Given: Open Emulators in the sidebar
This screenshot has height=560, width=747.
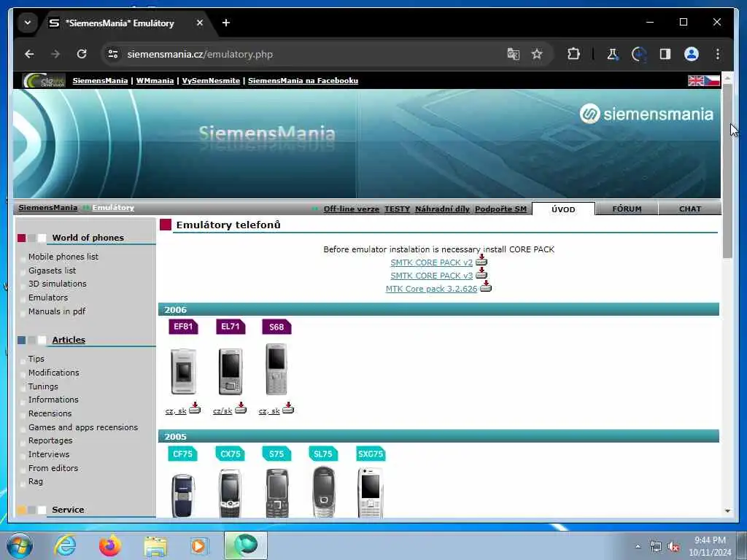Looking at the screenshot, I should click(48, 297).
